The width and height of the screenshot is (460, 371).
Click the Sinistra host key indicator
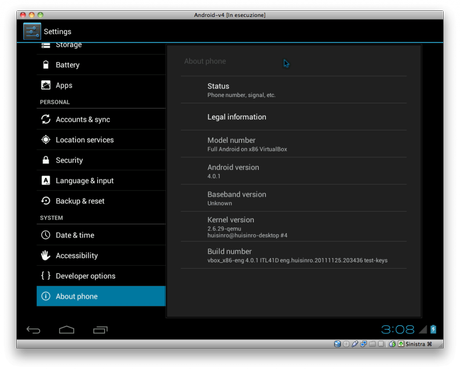pyautogui.click(x=419, y=344)
